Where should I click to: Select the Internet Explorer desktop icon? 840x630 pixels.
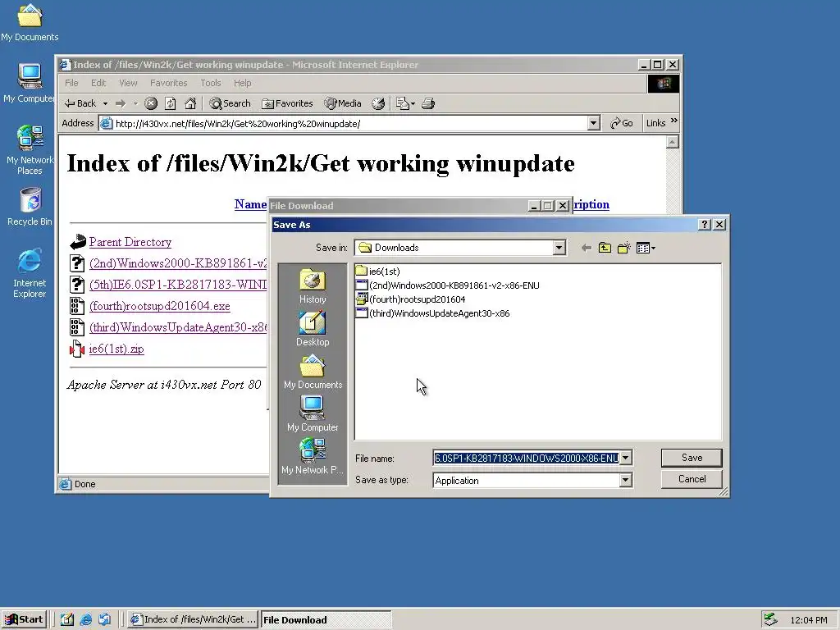(30, 273)
